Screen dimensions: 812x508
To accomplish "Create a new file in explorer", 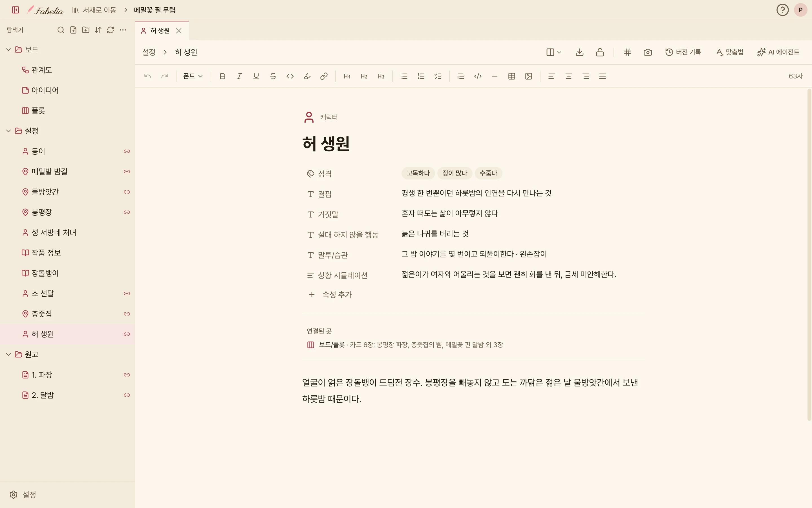I will click(73, 30).
